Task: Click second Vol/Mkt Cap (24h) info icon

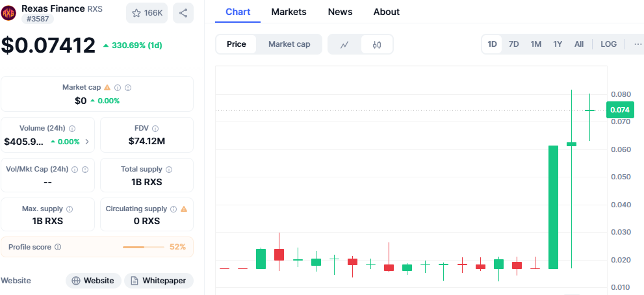Action: click(85, 170)
